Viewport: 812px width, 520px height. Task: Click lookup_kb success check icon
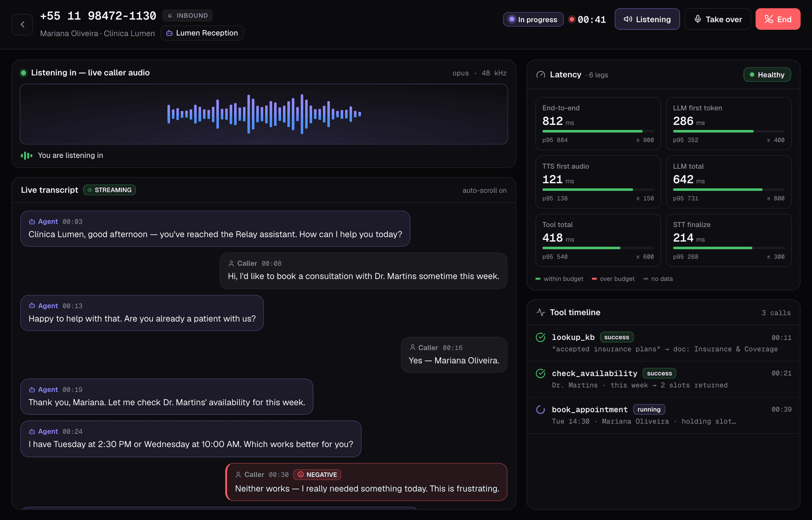pyautogui.click(x=540, y=337)
